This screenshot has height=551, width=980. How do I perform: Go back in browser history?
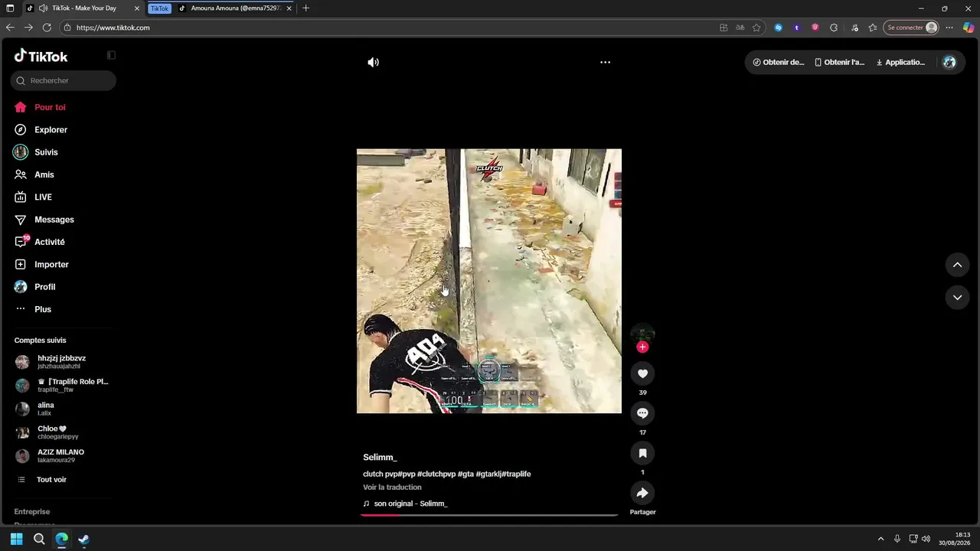coord(10,28)
